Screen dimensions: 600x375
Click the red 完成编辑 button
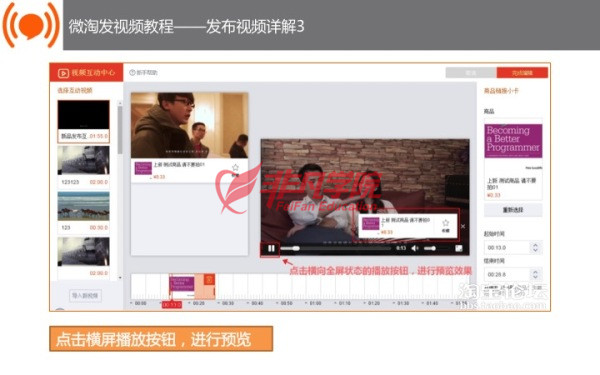pyautogui.click(x=522, y=73)
